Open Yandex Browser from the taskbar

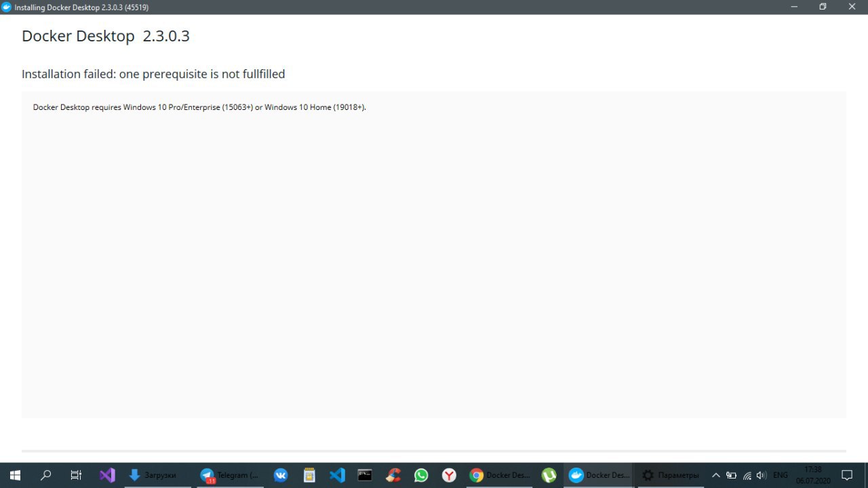tap(449, 475)
